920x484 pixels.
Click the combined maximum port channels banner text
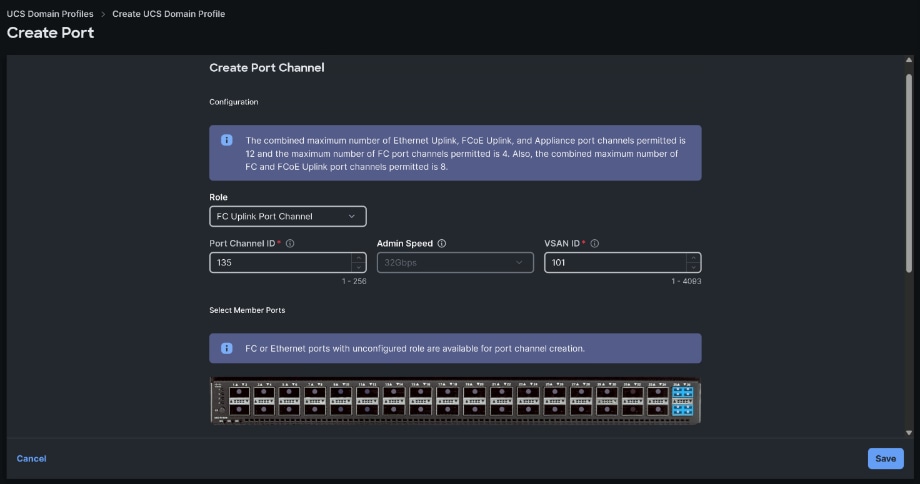click(465, 154)
